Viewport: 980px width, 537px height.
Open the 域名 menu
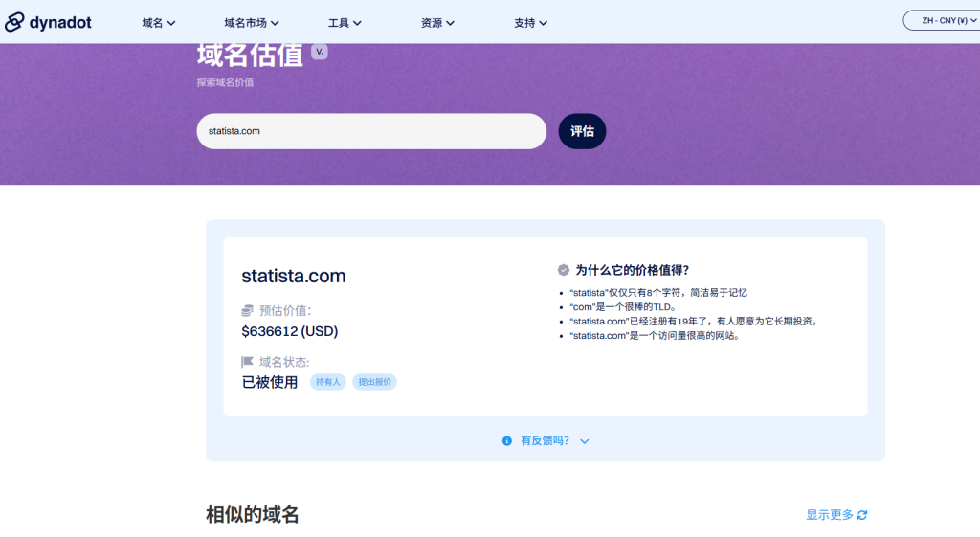click(158, 23)
